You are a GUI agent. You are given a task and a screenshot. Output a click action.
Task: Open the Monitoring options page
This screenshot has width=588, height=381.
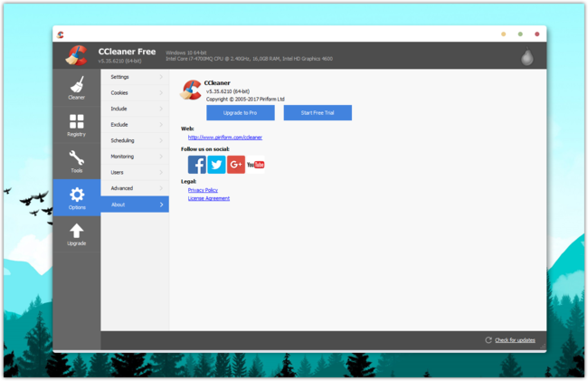point(135,157)
